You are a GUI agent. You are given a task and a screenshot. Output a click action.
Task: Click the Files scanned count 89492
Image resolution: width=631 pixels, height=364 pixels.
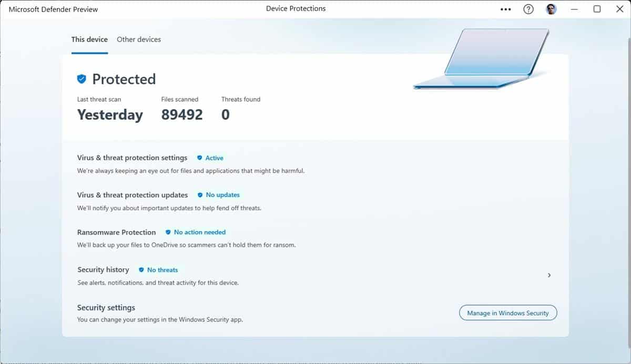[x=182, y=115]
